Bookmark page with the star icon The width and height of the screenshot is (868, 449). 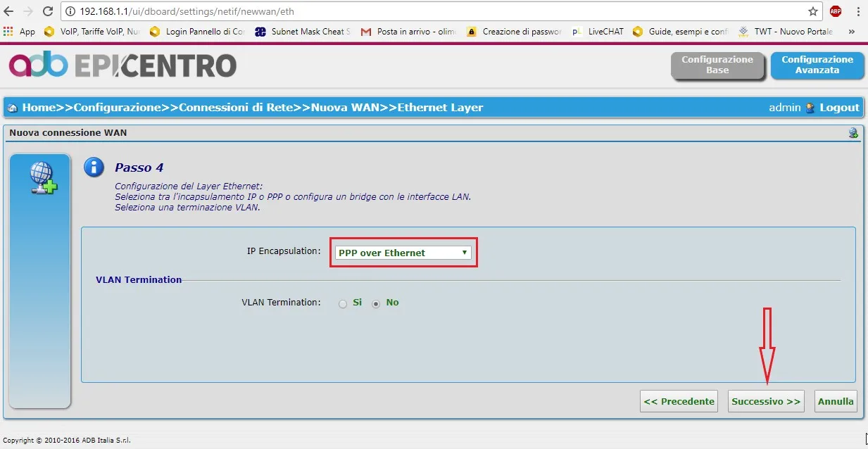(x=813, y=11)
